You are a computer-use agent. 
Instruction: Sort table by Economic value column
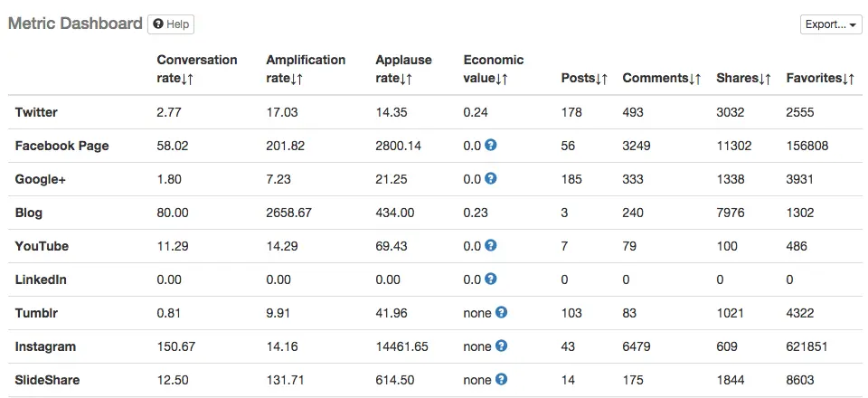click(x=493, y=70)
